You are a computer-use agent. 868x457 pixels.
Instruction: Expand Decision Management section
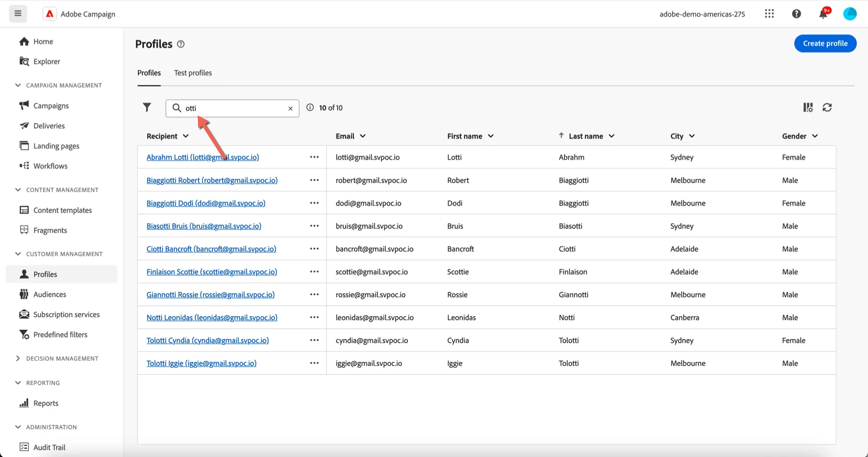[x=18, y=358]
